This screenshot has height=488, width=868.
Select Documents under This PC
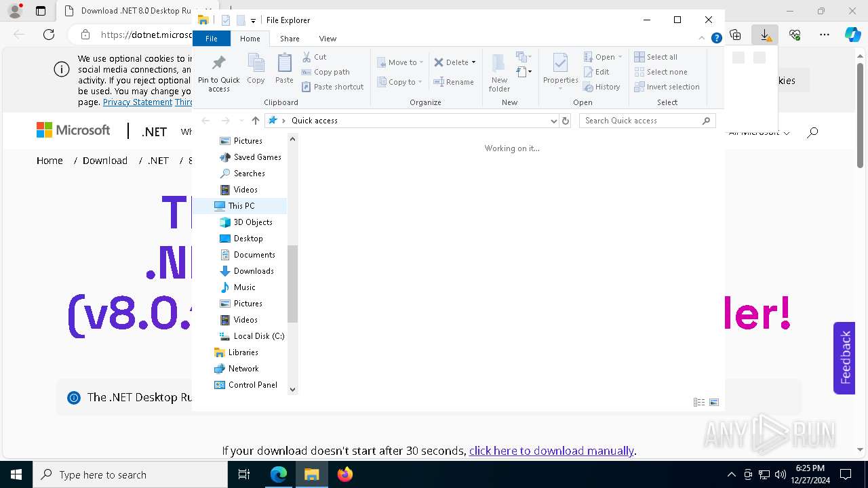(247, 255)
